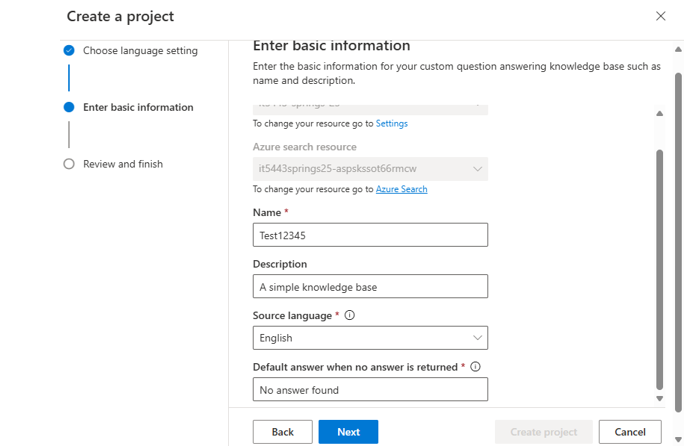Click the completed Choose language setting checkmark
Screen dimensions: 698x448
[x=69, y=50]
